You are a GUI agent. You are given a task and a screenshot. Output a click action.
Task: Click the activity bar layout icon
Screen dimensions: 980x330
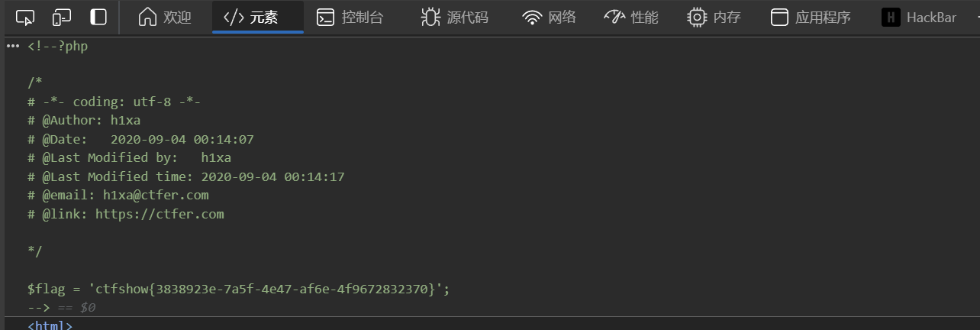(x=98, y=18)
